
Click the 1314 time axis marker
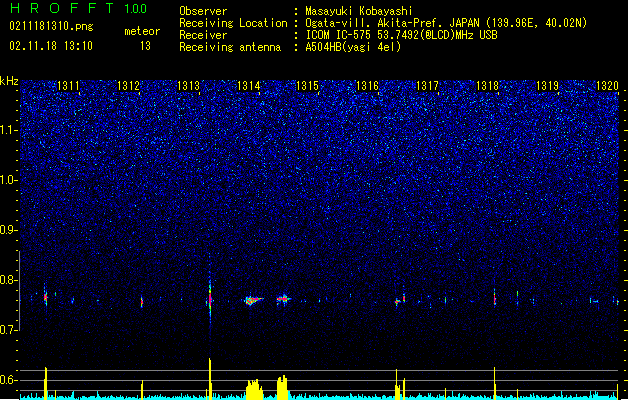(x=249, y=86)
